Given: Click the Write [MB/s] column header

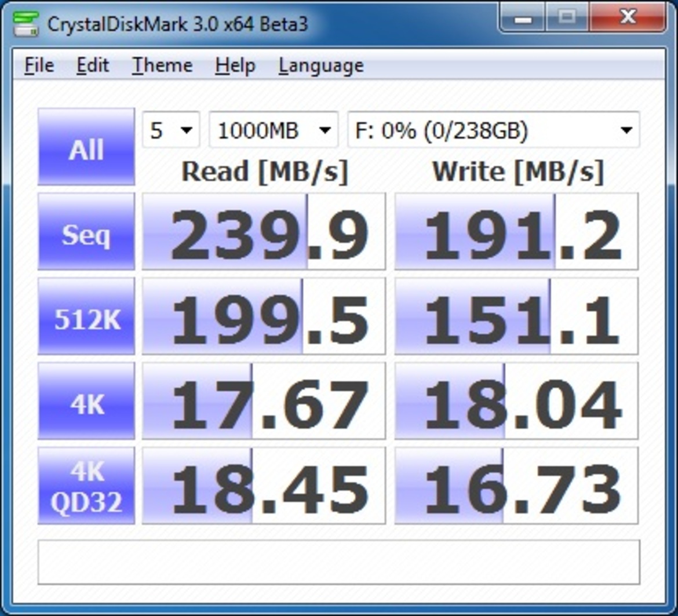Looking at the screenshot, I should pyautogui.click(x=517, y=172).
